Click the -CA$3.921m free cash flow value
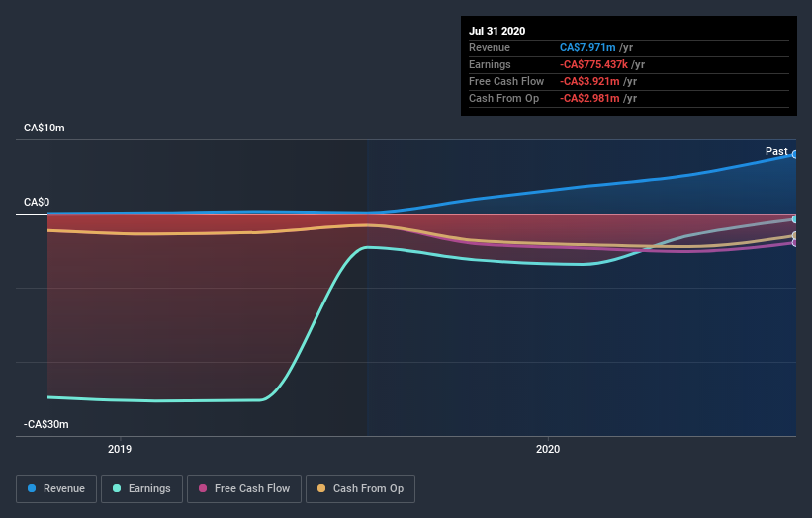The image size is (812, 518). coord(589,81)
